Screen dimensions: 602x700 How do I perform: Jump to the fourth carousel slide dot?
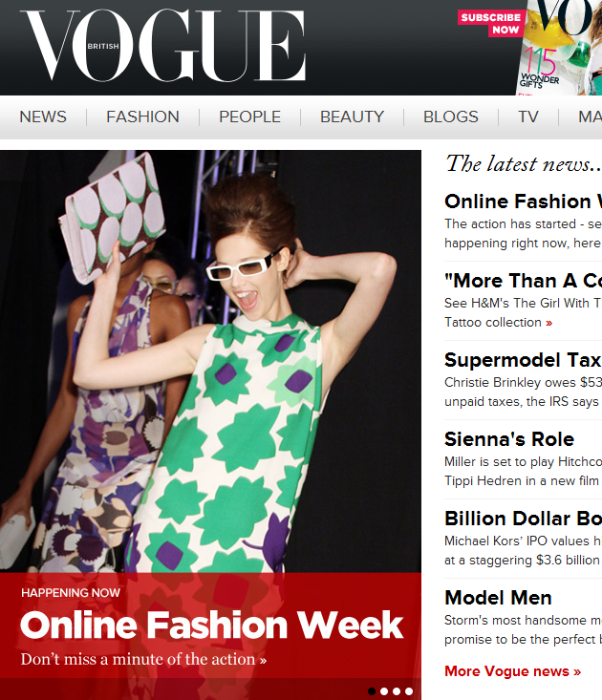[x=409, y=691]
